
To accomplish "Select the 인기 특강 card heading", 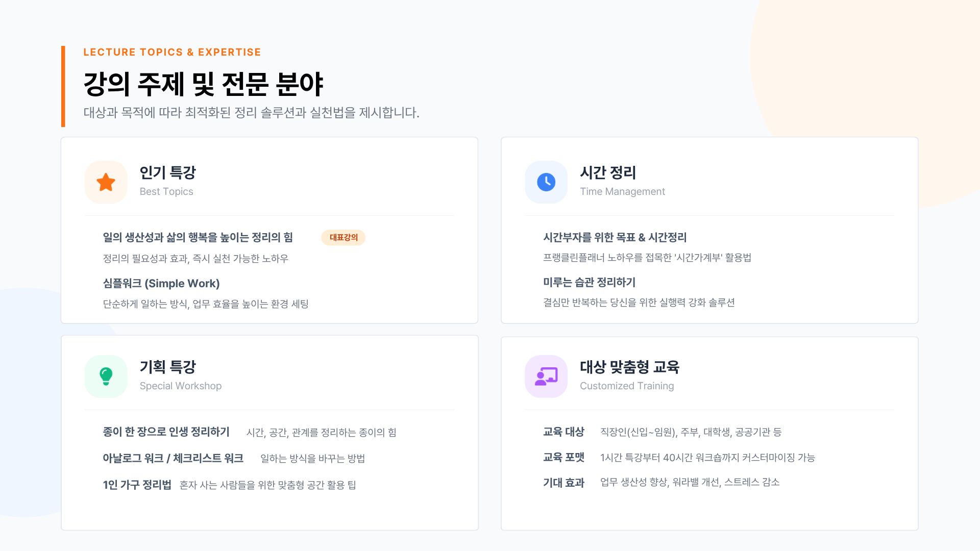I will (x=168, y=173).
